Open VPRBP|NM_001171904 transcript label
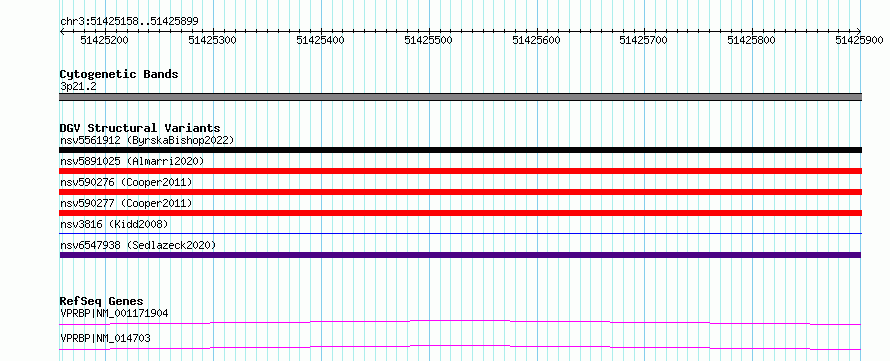The image size is (890, 361). pos(114,313)
